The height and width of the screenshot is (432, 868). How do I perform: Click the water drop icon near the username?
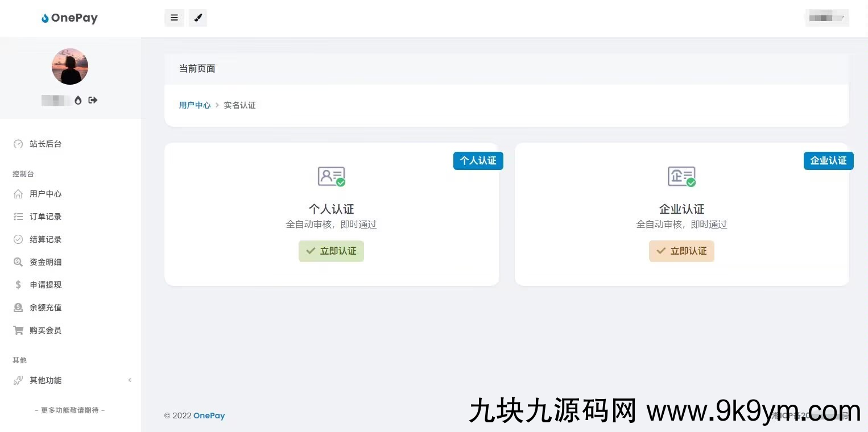78,100
